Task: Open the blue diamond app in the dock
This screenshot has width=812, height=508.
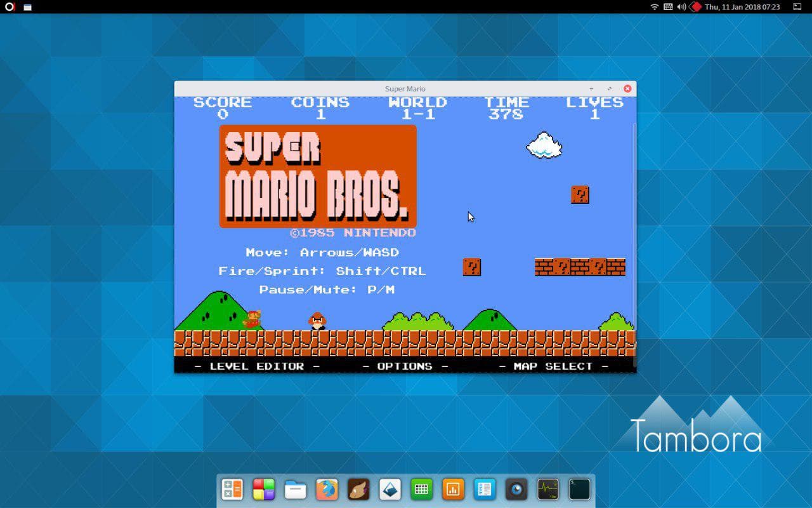Action: (390, 490)
